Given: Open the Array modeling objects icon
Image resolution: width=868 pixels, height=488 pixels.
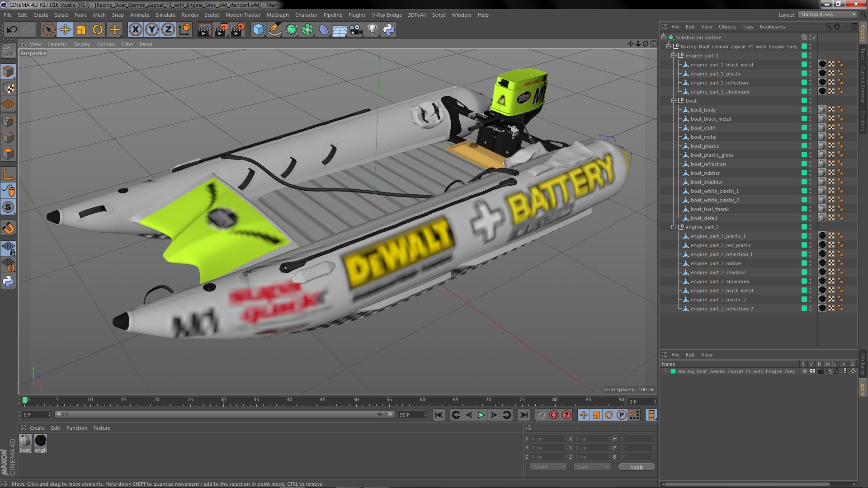Looking at the screenshot, I should point(307,30).
